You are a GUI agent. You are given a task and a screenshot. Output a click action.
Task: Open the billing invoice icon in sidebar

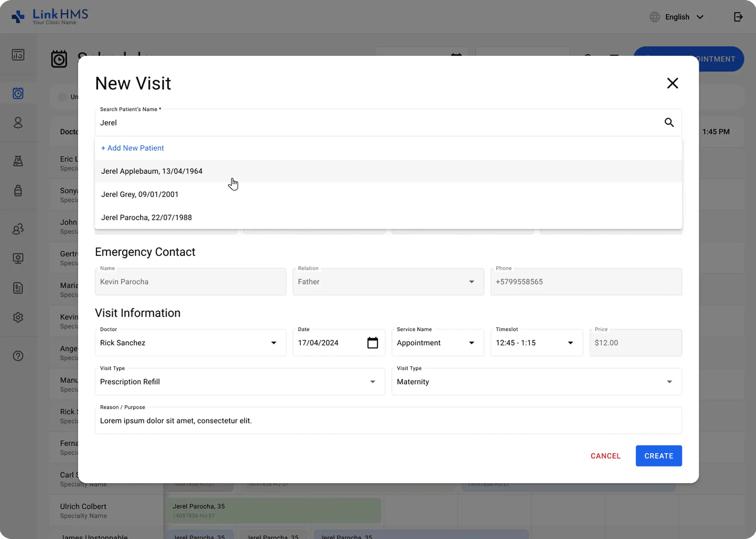[x=18, y=288]
